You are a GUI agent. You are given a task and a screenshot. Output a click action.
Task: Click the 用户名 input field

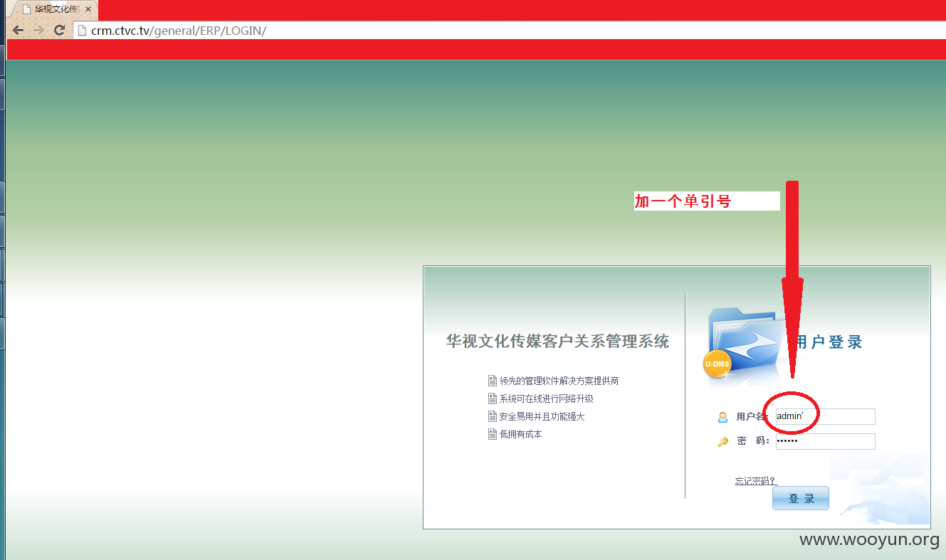825,416
